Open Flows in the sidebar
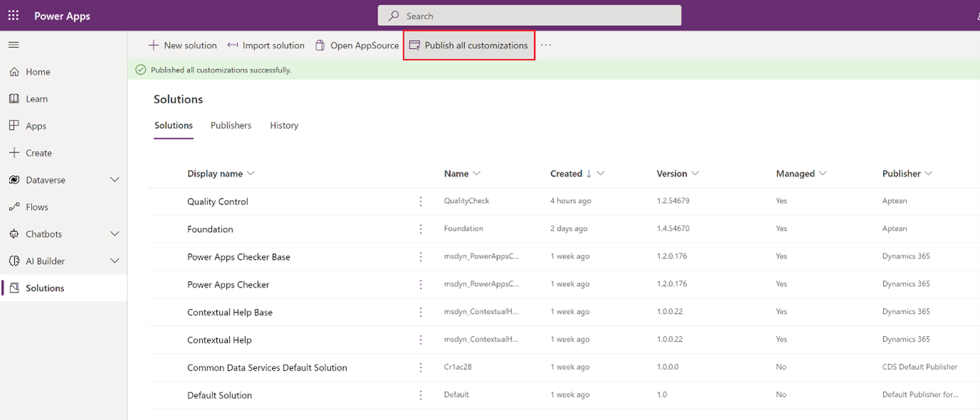980x420 pixels. [x=37, y=207]
